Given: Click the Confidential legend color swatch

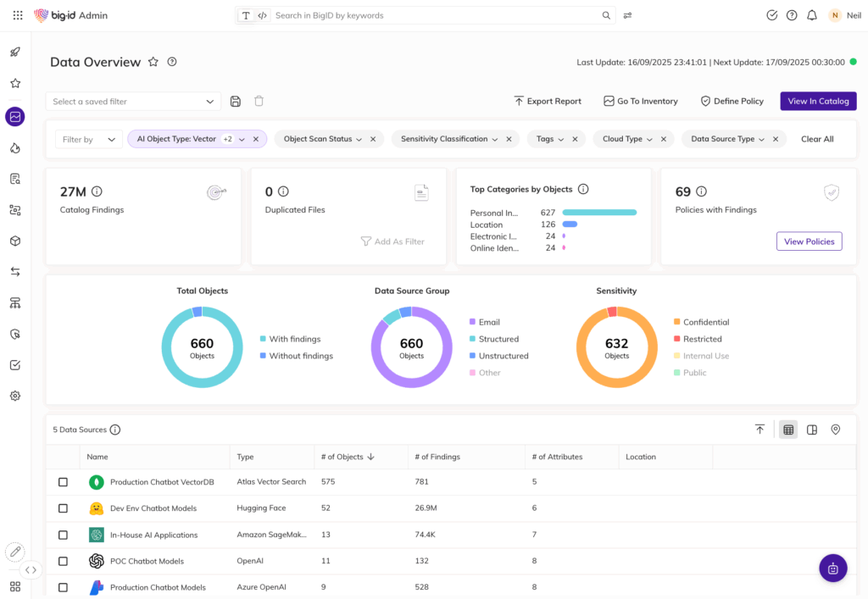Looking at the screenshot, I should (x=677, y=322).
